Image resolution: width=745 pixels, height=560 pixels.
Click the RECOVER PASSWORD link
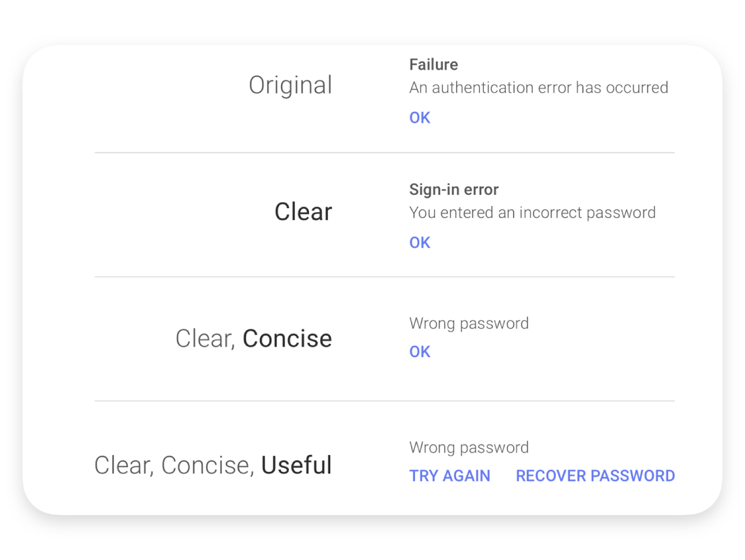(x=595, y=476)
